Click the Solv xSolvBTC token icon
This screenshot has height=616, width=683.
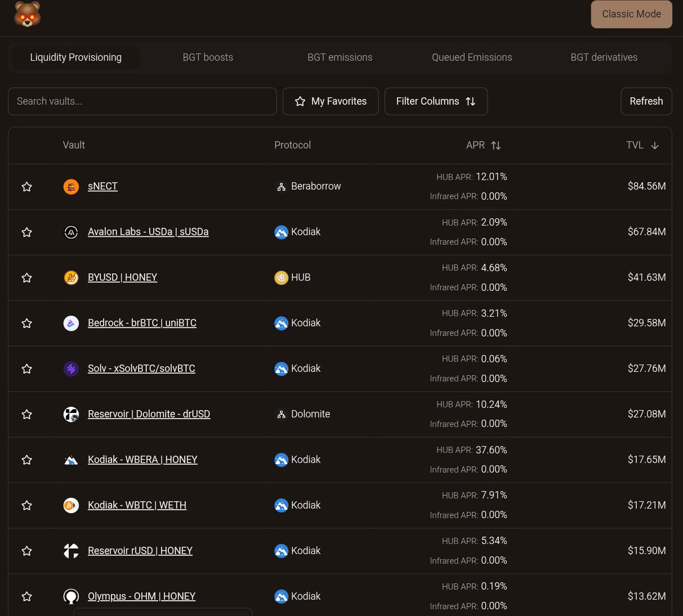71,369
